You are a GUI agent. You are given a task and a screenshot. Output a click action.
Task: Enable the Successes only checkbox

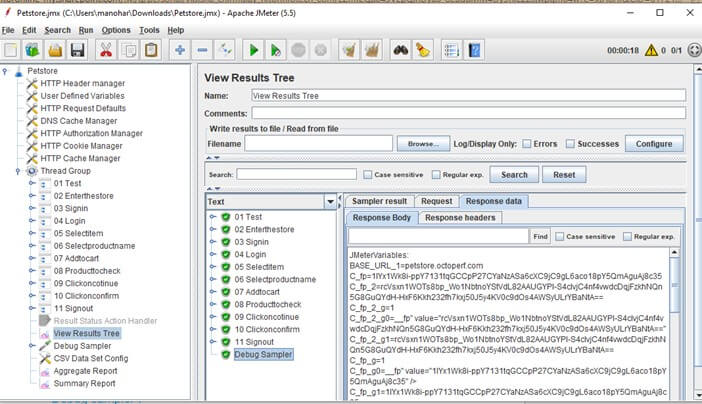pyautogui.click(x=570, y=144)
